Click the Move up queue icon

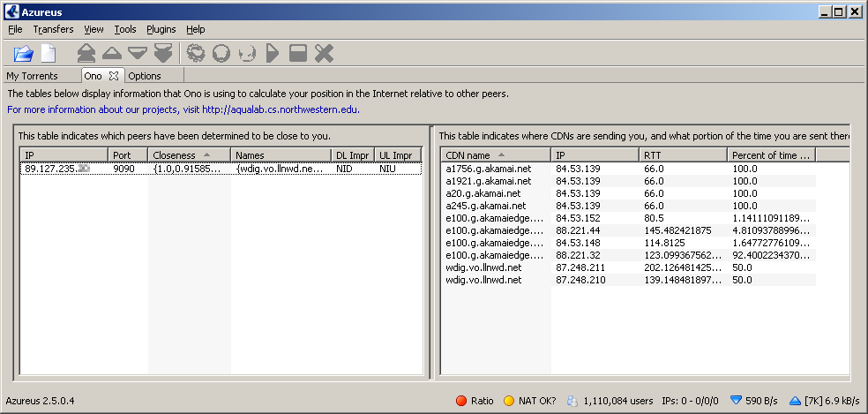(112, 53)
